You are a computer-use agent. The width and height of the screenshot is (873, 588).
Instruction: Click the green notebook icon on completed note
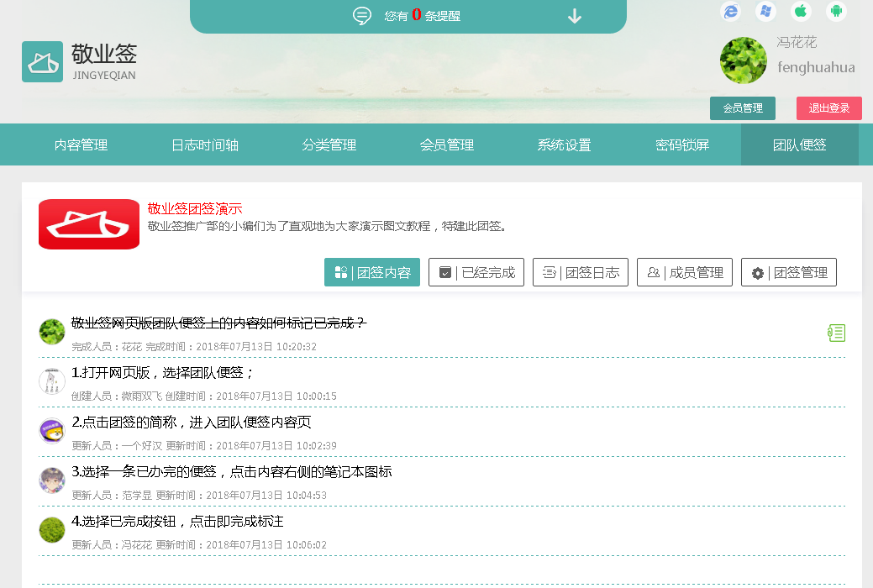[836, 333]
